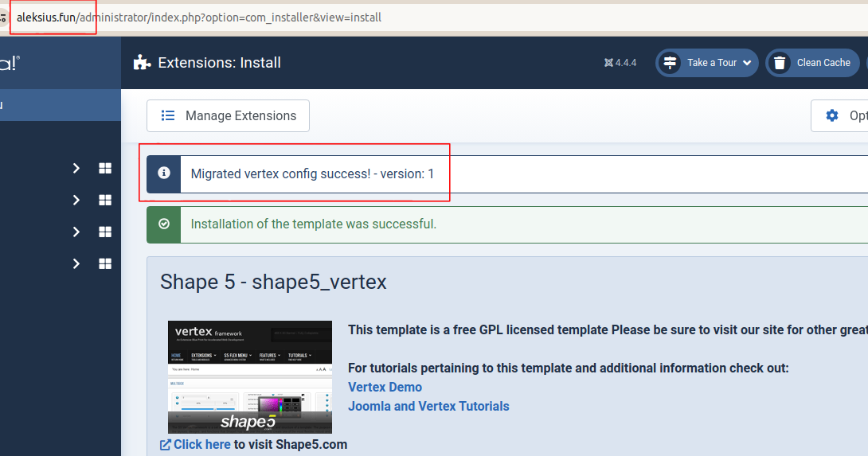The image size is (868, 456).
Task: Expand the bottom sidebar menu chevron
Action: (76, 263)
